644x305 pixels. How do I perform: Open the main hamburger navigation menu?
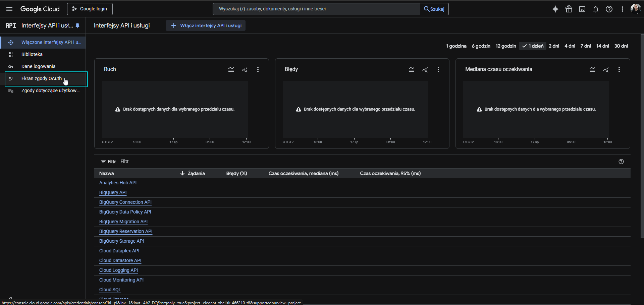[9, 9]
